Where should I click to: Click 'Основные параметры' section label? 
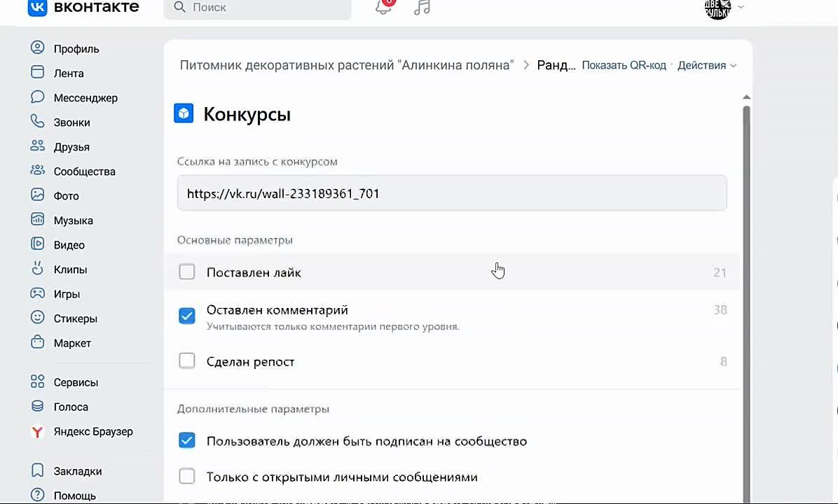[x=235, y=239]
